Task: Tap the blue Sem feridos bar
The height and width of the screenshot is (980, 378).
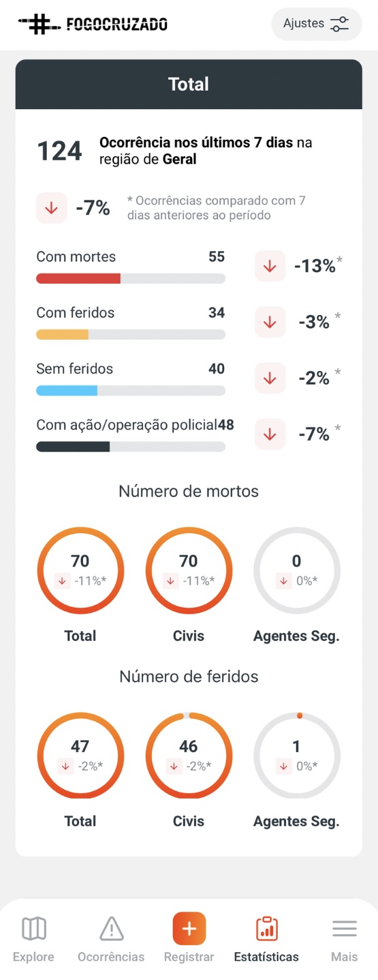Action: pos(131,390)
